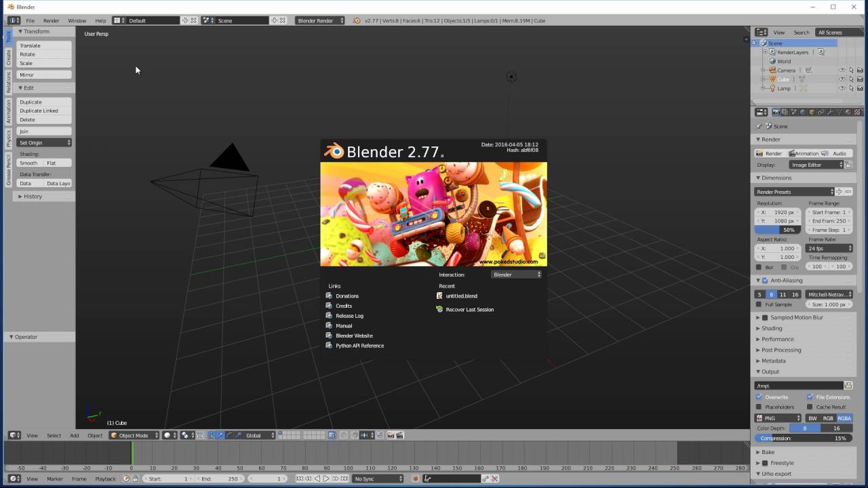Open the Window menu
Viewport: 868px width, 488px height.
click(x=77, y=20)
